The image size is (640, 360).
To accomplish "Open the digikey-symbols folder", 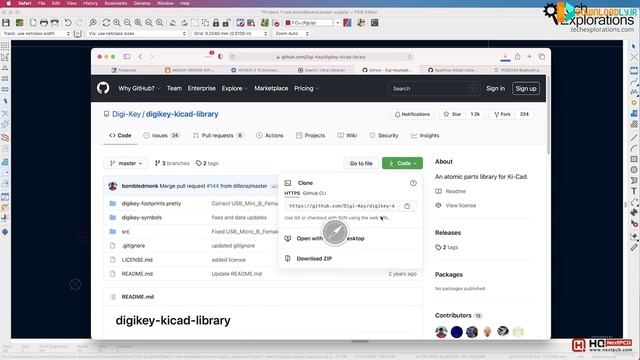I will (x=142, y=218).
